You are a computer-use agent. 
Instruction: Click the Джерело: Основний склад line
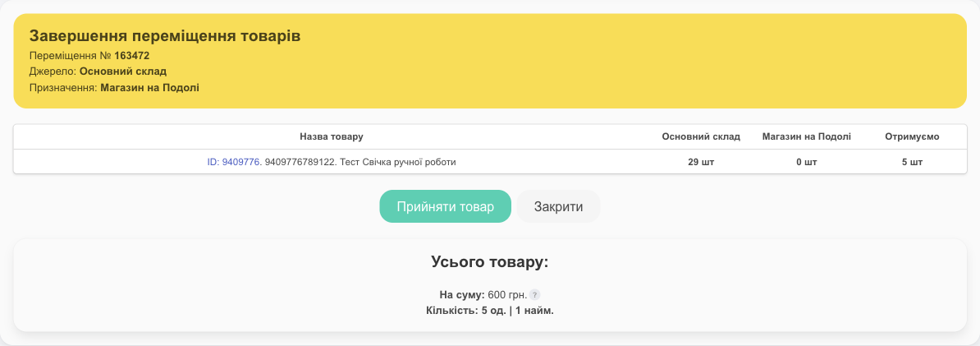tap(98, 72)
